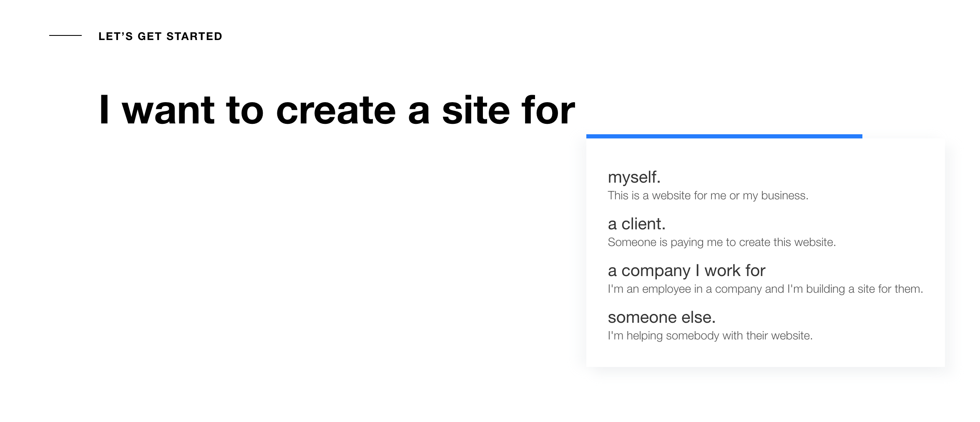Click the blue highlight bar above the options
980x422 pixels.
click(x=724, y=136)
